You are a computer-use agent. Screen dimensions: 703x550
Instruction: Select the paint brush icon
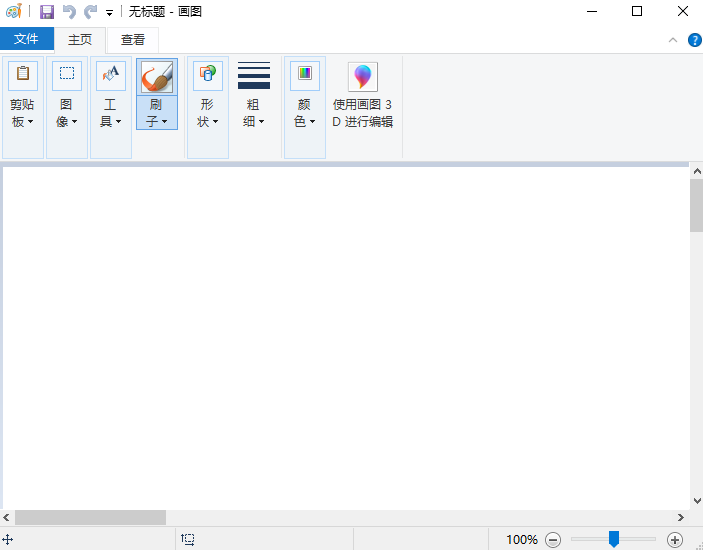157,77
